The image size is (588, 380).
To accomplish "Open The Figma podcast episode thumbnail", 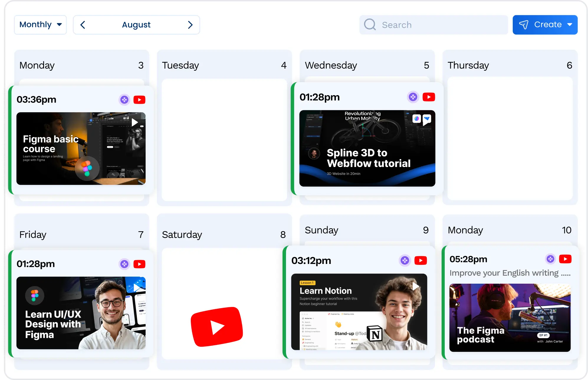I will [x=510, y=317].
